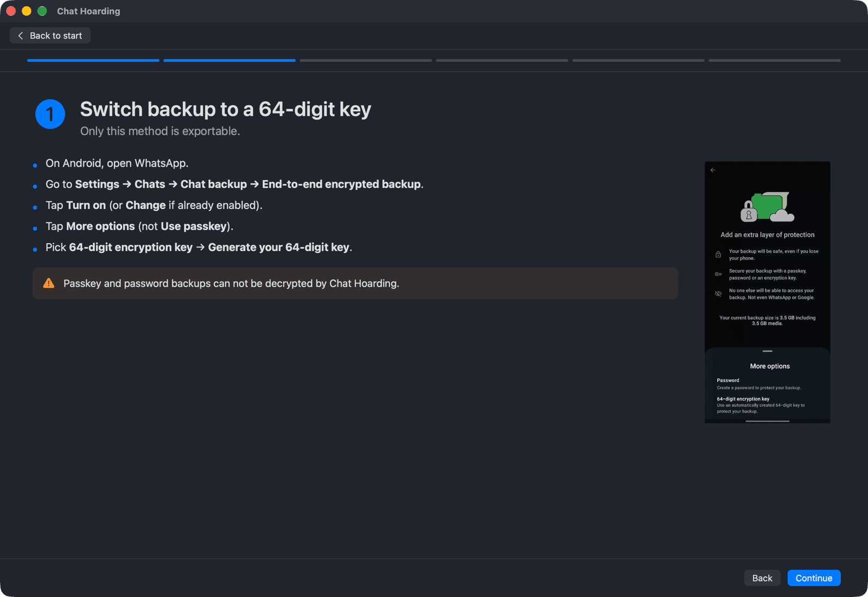Screen dimensions: 868x597
Task: Click the 'Chat Hoarding' window title
Action: pyautogui.click(x=88, y=11)
